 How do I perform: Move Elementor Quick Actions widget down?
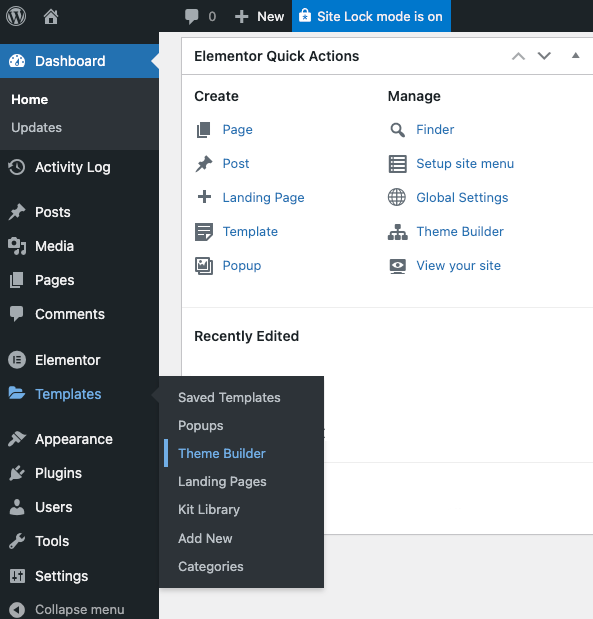[x=544, y=56]
